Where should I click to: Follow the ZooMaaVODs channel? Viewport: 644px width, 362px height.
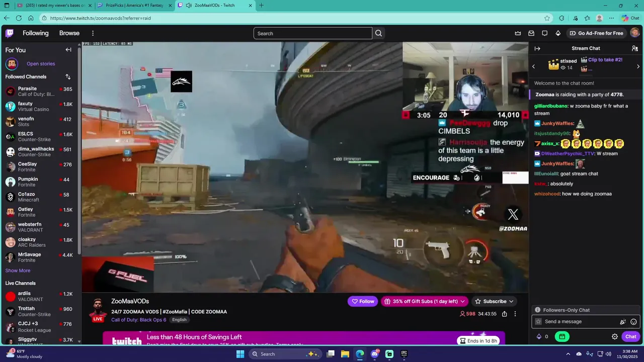pyautogui.click(x=363, y=301)
